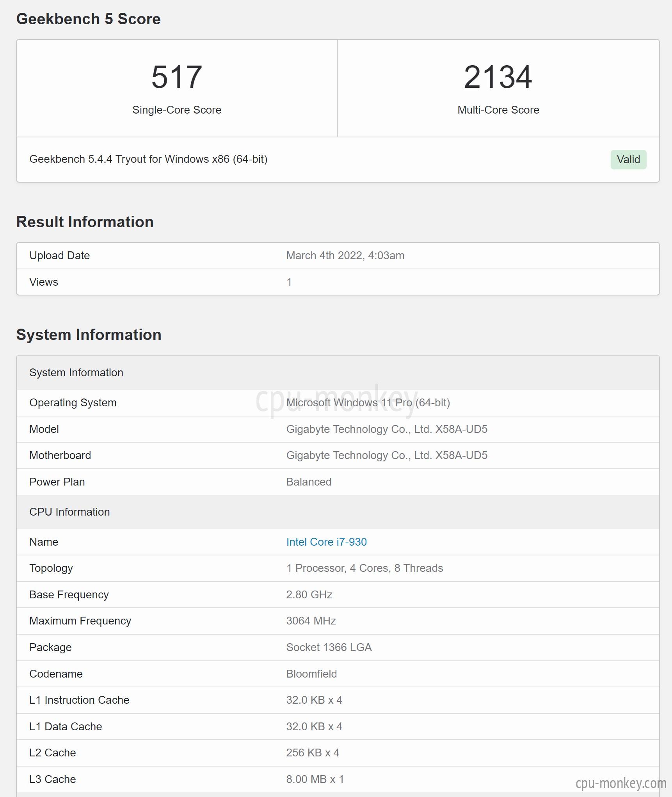The image size is (672, 797).
Task: Select the upload date March 4th 2022, 4:03am
Action: click(345, 255)
